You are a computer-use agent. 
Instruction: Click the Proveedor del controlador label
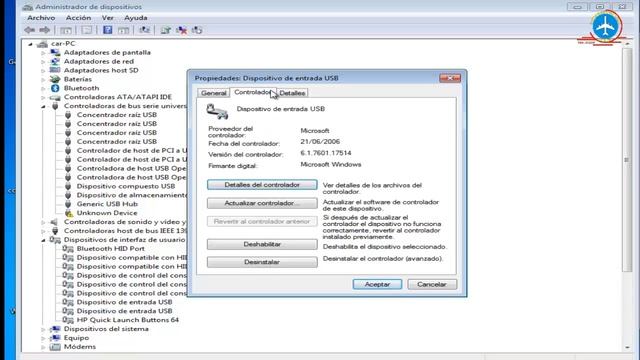point(231,132)
